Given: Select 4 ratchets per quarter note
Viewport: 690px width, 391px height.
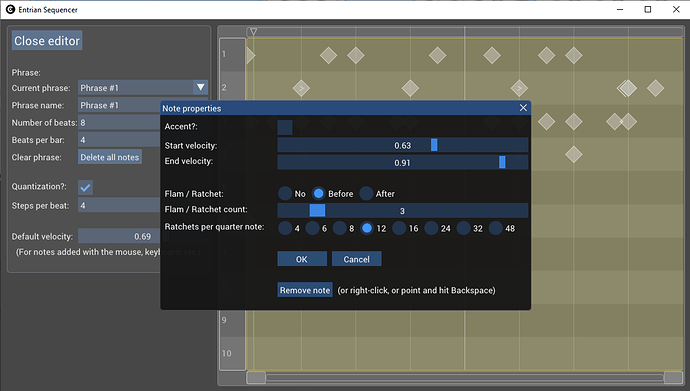Looking at the screenshot, I should [285, 228].
